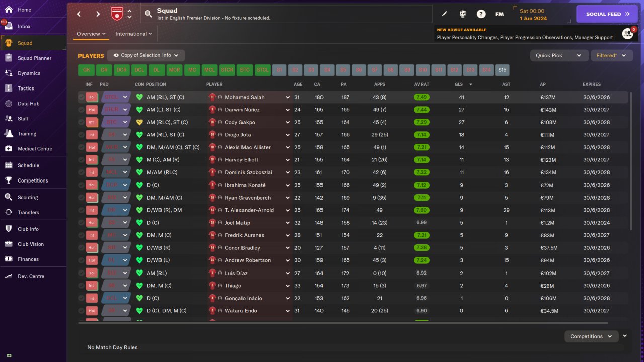
Task: Open the arrow dropdown beside Quick Pick
Action: (579, 55)
